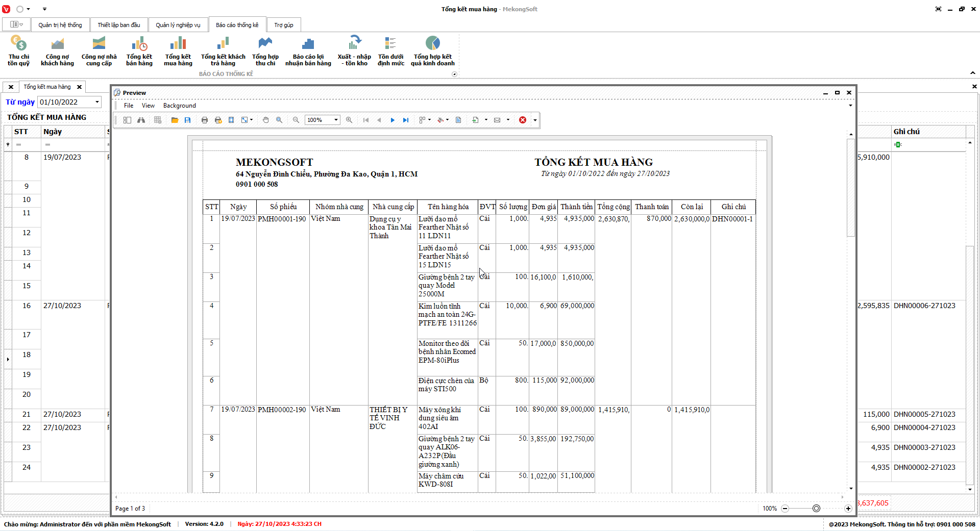Open the File menu in Preview
This screenshot has width=980, height=531.
coord(129,106)
